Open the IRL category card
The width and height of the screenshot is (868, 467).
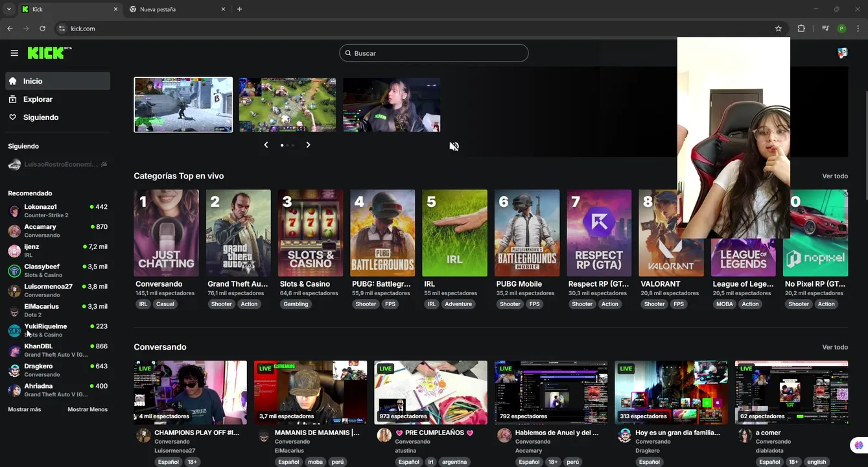(454, 233)
